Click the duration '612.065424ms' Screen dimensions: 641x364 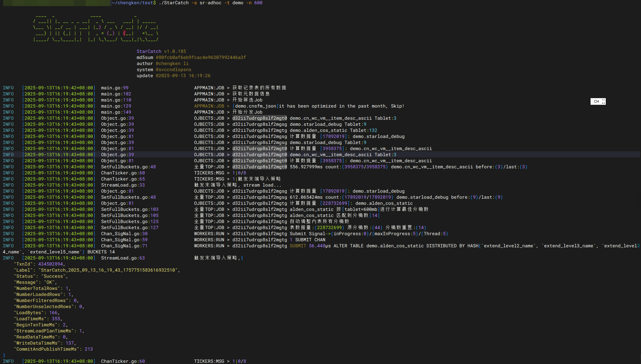tap(306, 197)
